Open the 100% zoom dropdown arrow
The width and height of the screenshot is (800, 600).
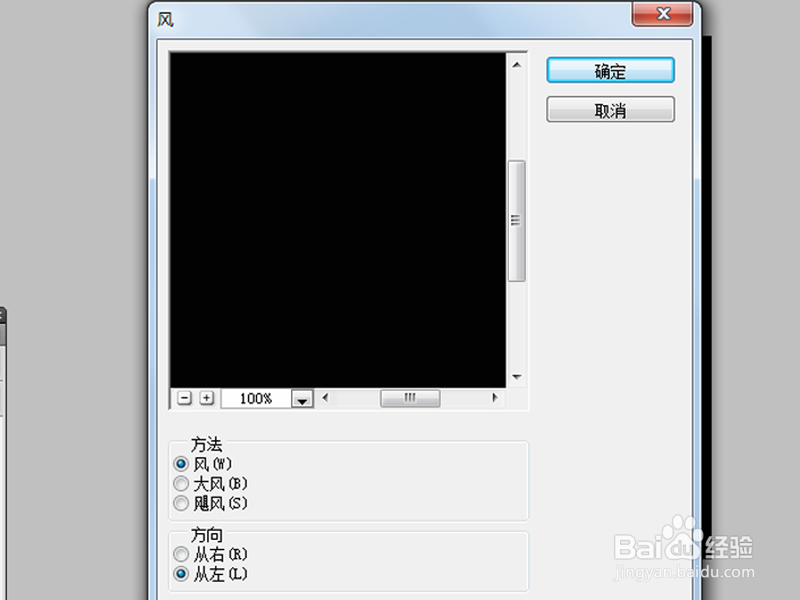pos(302,398)
